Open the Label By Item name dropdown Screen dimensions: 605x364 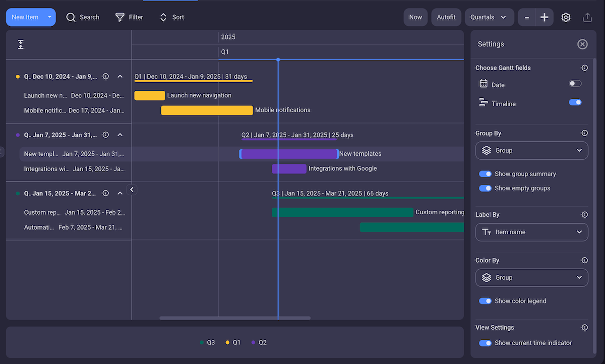point(532,232)
